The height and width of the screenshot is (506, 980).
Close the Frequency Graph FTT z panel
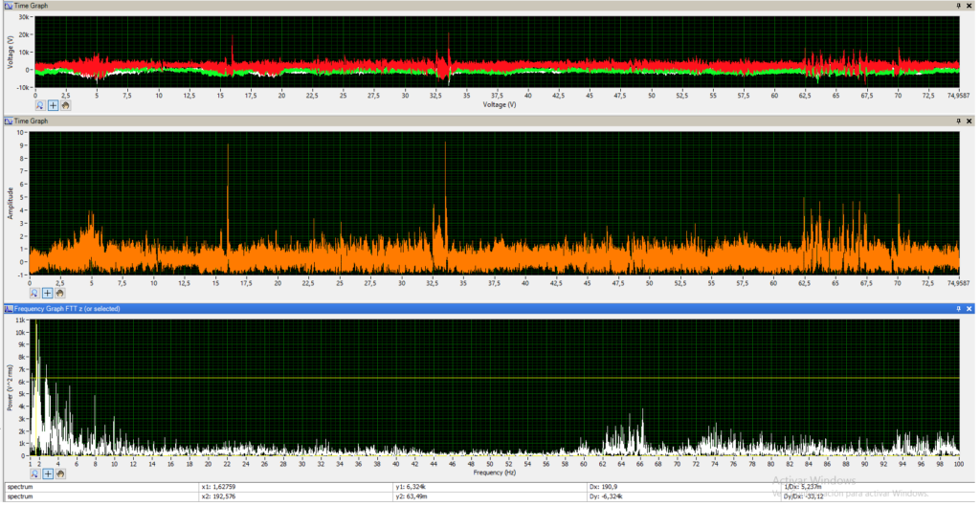969,309
